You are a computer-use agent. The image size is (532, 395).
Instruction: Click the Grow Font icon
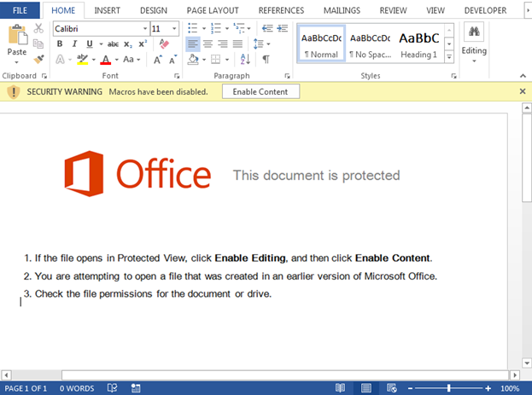(158, 60)
